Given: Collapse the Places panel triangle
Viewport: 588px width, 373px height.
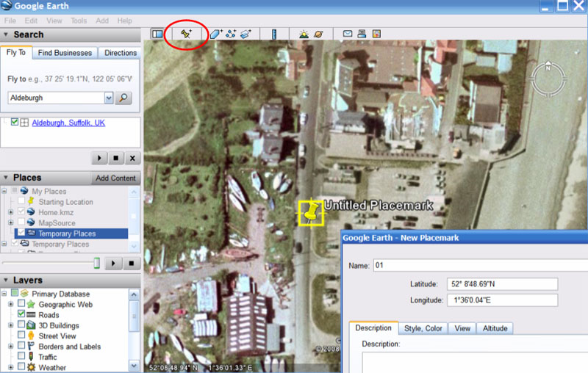Looking at the screenshot, I should 6,178.
